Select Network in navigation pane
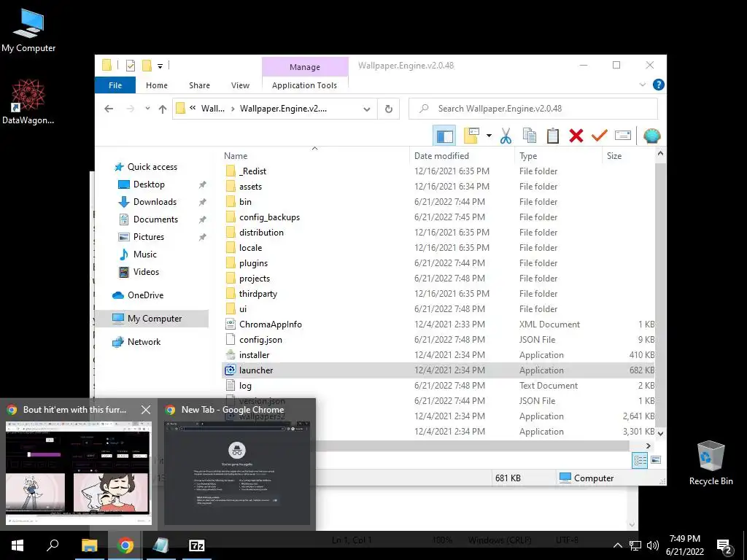 pyautogui.click(x=144, y=342)
